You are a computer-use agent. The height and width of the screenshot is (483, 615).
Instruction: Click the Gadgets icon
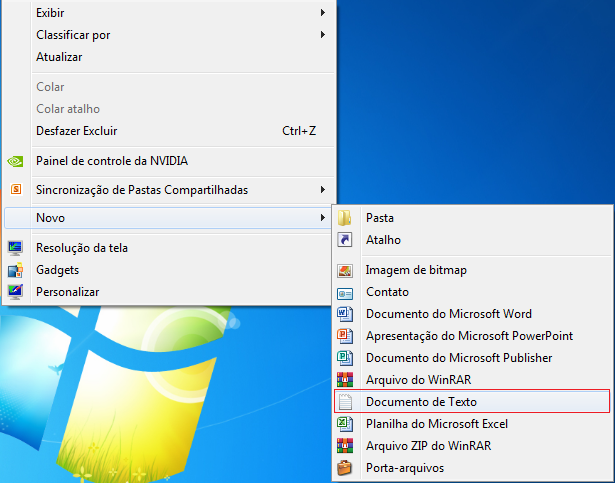tap(16, 270)
